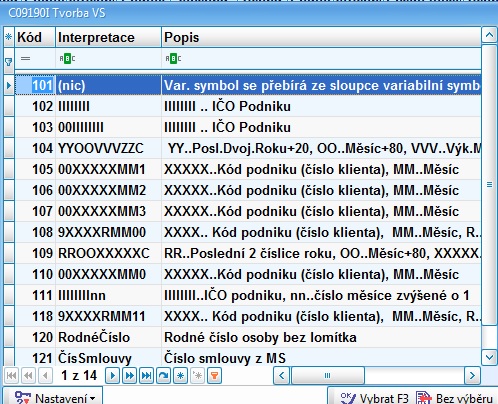This screenshot has height=404, width=498.
Task: Jump to next page of records
Action: (x=129, y=376)
